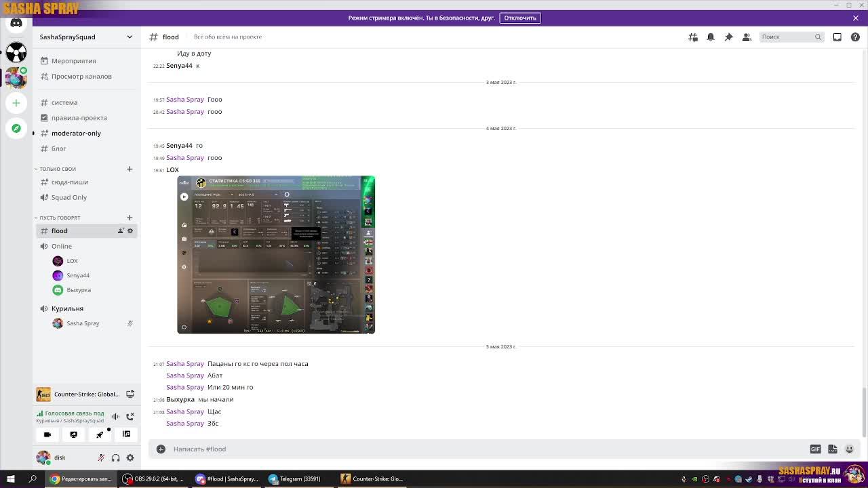Toggle the member list visibility
This screenshot has height=488, width=868.
747,37
